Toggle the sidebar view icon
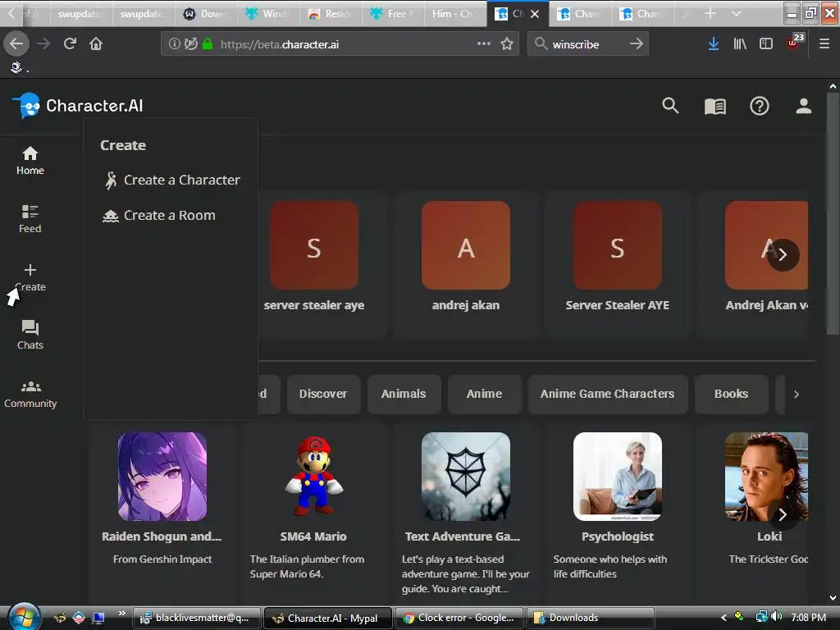This screenshot has width=840, height=630. [766, 44]
